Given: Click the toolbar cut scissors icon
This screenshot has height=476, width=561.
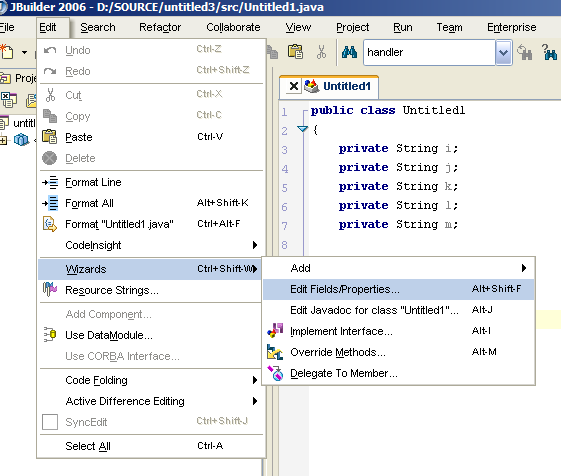Looking at the screenshot, I should (x=321, y=52).
